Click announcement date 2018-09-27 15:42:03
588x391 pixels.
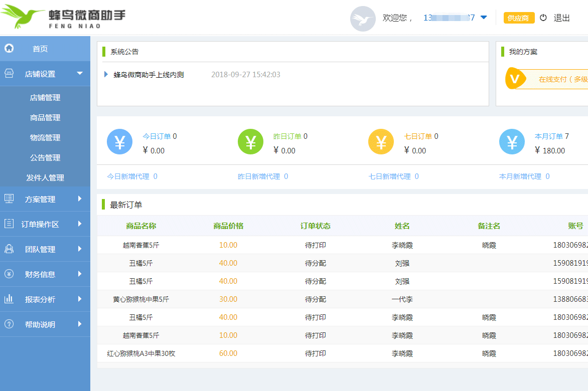tap(246, 75)
